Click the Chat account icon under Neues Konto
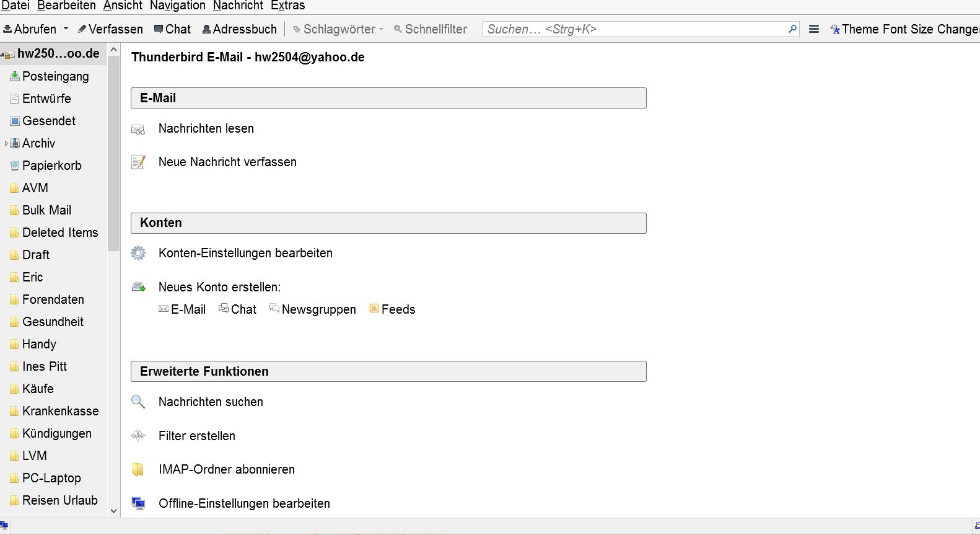Screen dimensions: 980x535 tap(224, 309)
